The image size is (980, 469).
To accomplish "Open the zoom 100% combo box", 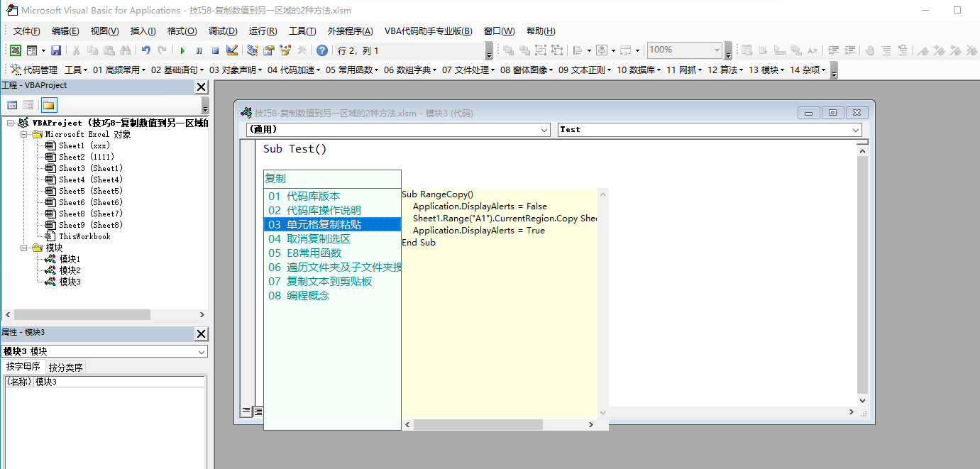I will 685,50.
